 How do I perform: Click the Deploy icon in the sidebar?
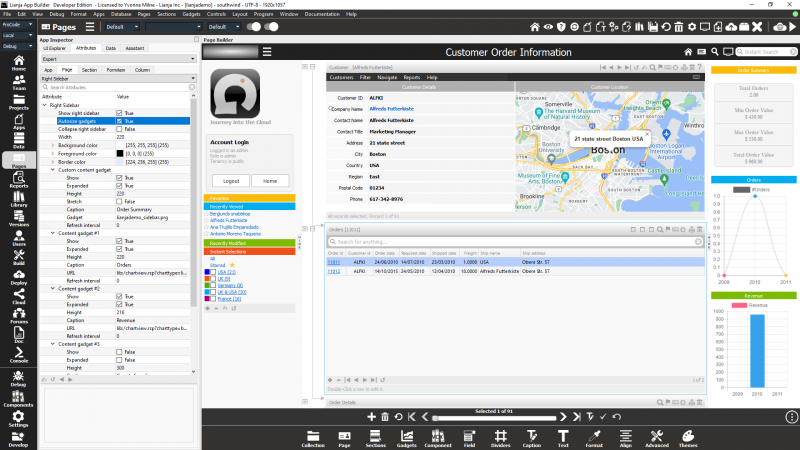pos(18,276)
